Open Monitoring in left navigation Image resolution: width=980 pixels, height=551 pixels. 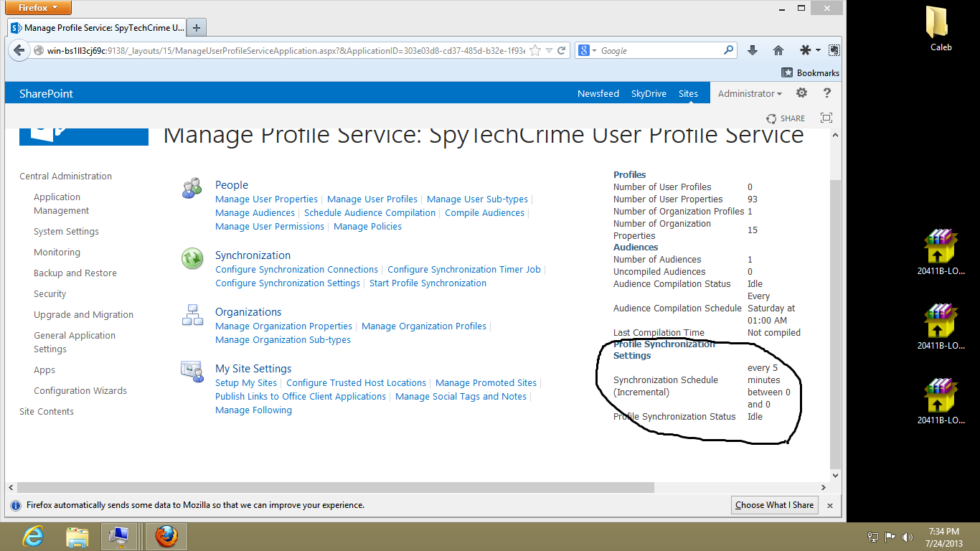pyautogui.click(x=57, y=252)
